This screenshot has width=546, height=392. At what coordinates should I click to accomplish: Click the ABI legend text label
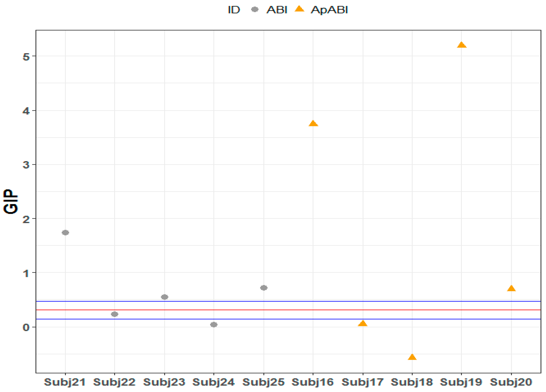pos(277,10)
